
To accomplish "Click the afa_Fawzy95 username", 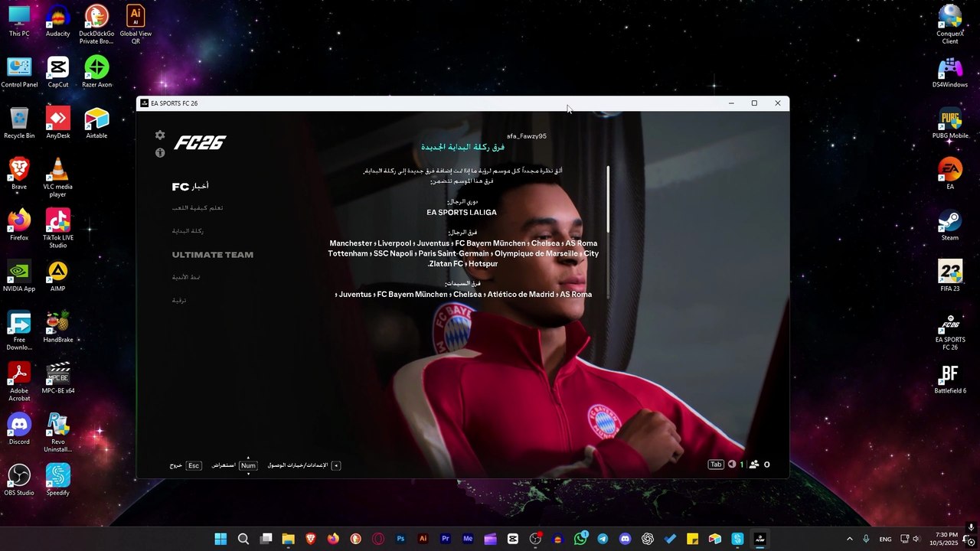I will 527,136.
